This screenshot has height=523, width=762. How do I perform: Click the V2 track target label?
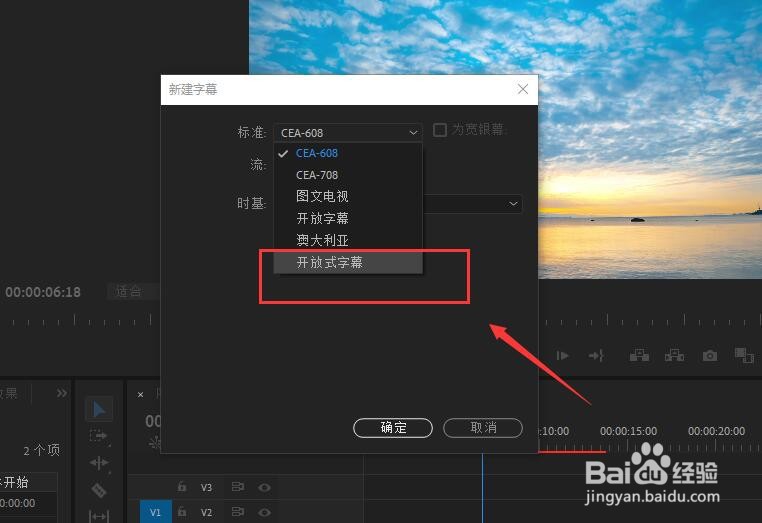tap(207, 512)
